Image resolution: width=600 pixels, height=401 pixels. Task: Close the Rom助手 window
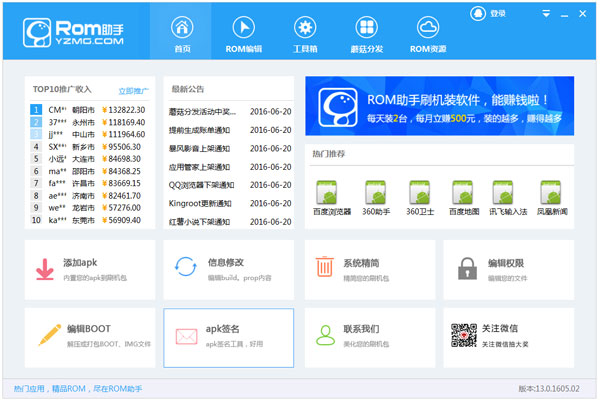(x=583, y=14)
